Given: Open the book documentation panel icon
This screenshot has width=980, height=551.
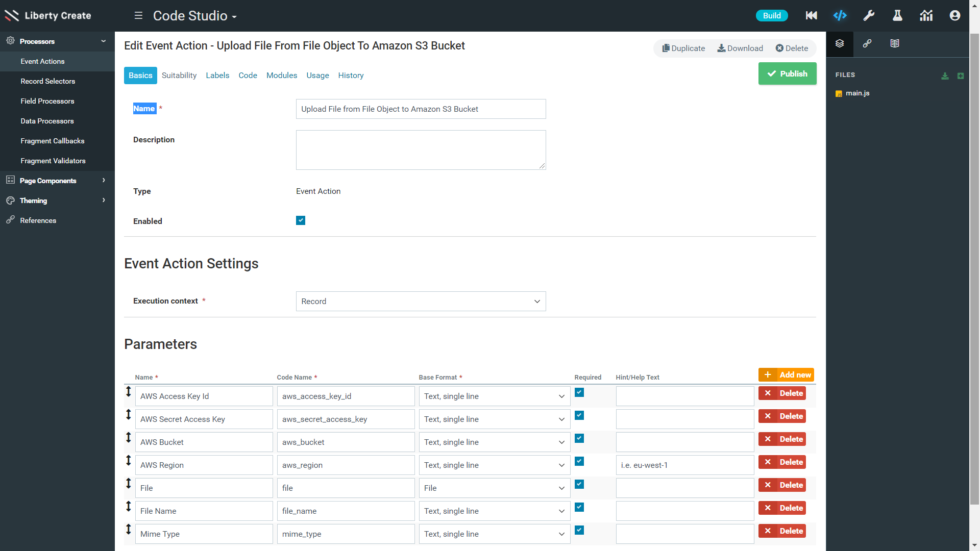Looking at the screenshot, I should (x=895, y=43).
